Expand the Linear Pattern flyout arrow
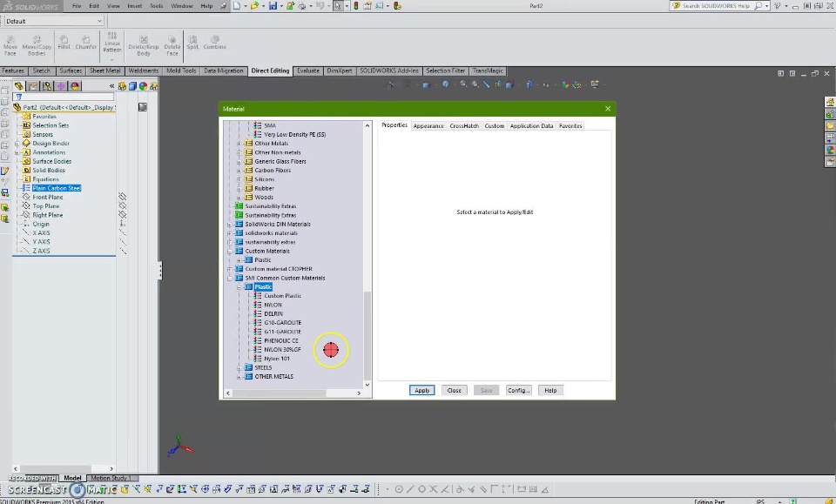Screen dimensions: 836x504 [112, 60]
